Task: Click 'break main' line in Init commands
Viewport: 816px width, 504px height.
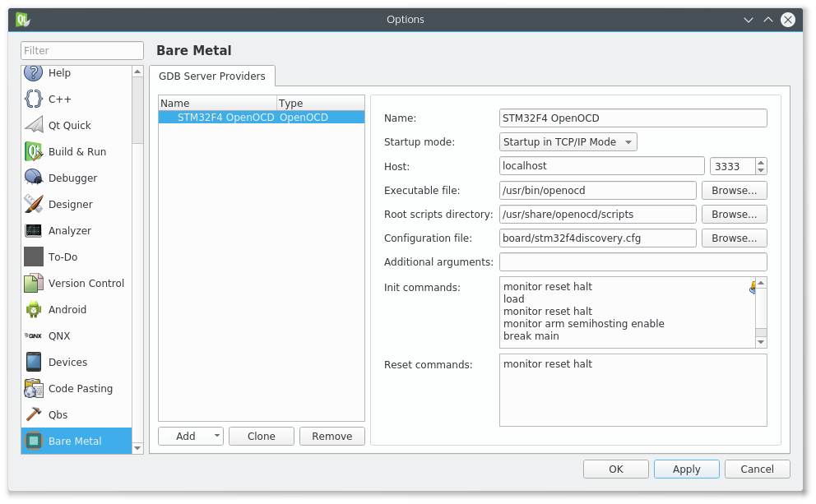Action: click(x=531, y=336)
